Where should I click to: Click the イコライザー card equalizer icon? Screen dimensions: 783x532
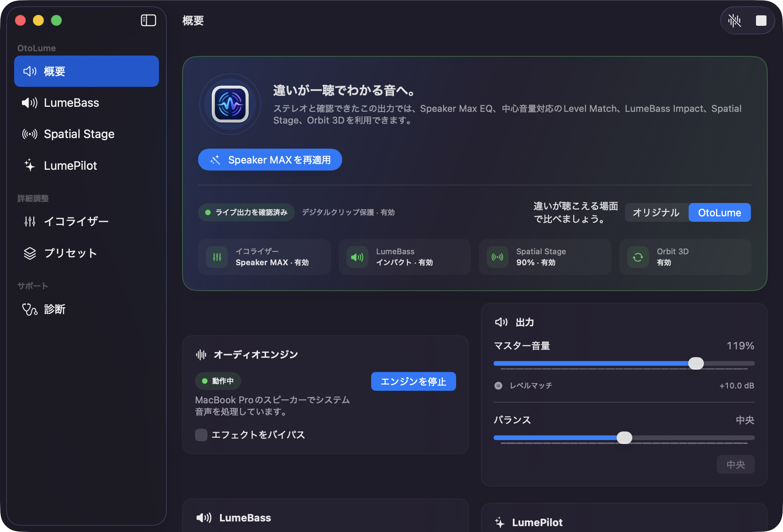(217, 257)
